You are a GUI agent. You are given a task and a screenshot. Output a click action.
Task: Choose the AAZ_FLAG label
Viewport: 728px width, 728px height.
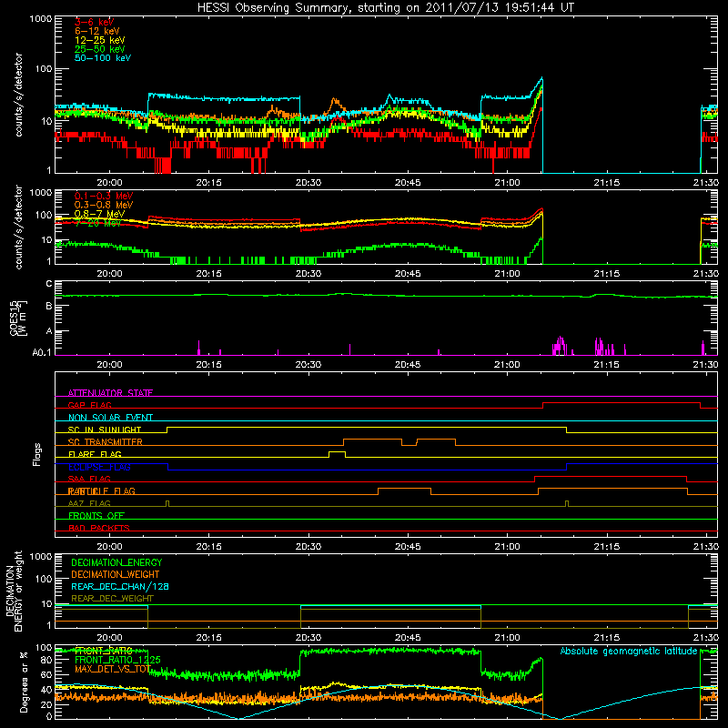[89, 503]
